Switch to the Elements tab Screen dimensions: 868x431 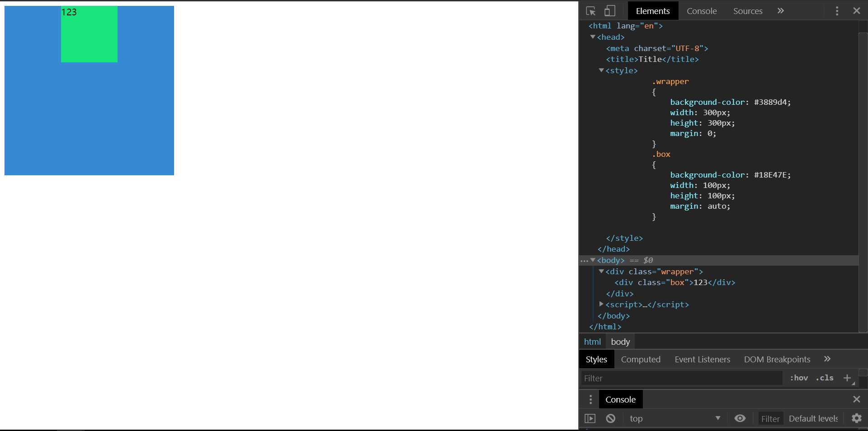tap(653, 11)
